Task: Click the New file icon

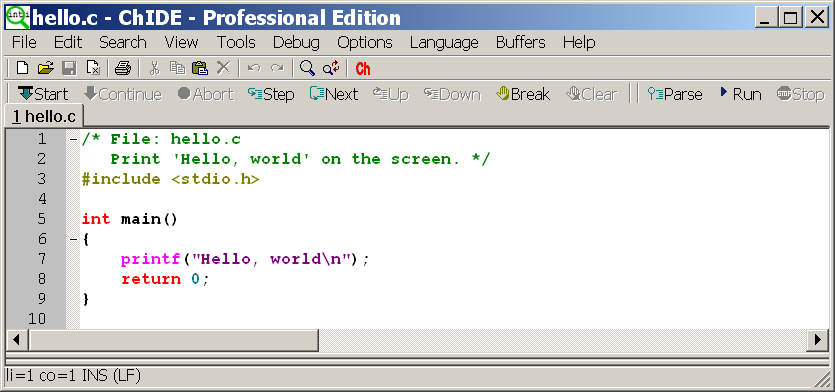Action: (22, 68)
